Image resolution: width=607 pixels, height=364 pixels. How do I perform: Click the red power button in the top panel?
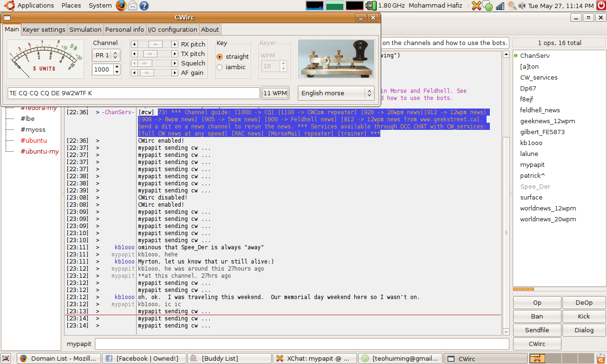pos(601,6)
